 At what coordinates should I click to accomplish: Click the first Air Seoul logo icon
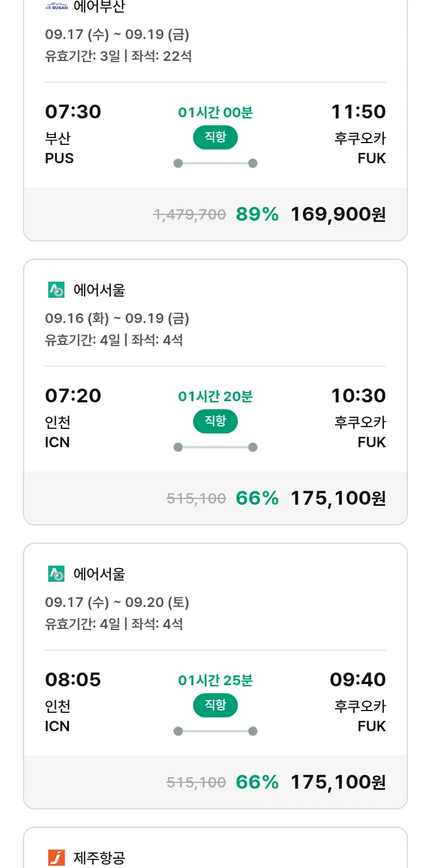56,290
